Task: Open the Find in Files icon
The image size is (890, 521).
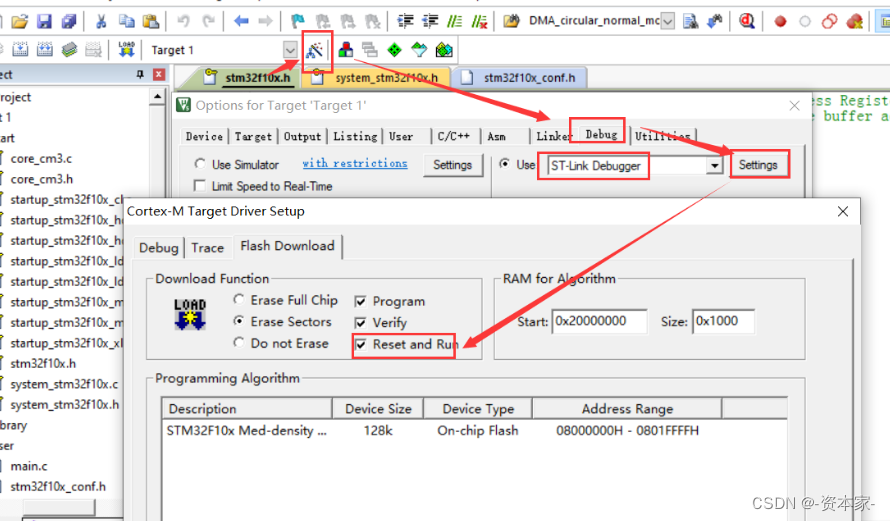Action: click(511, 22)
